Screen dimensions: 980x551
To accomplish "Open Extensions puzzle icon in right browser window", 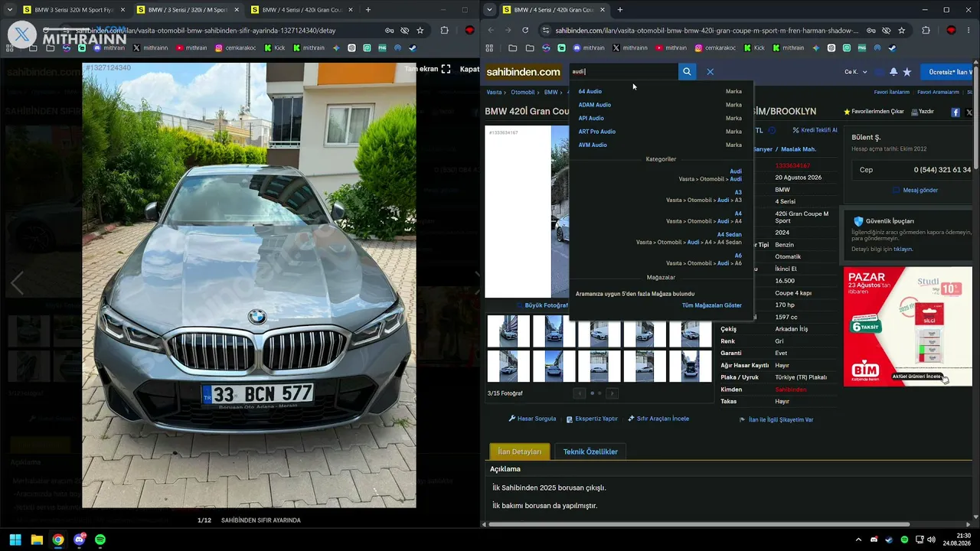I will [926, 31].
